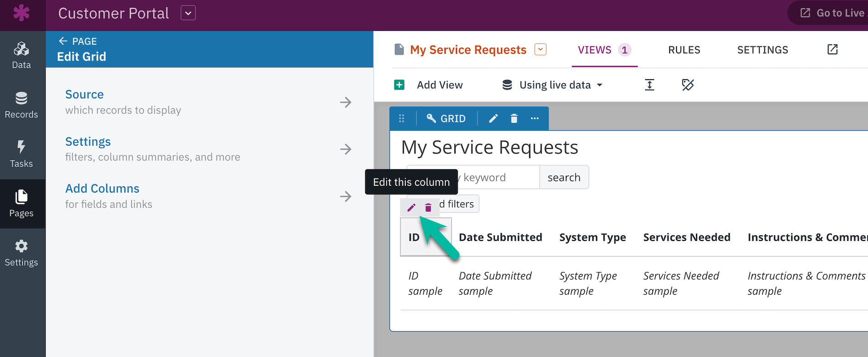Switch to the RULES tab
868x357 pixels.
point(684,50)
